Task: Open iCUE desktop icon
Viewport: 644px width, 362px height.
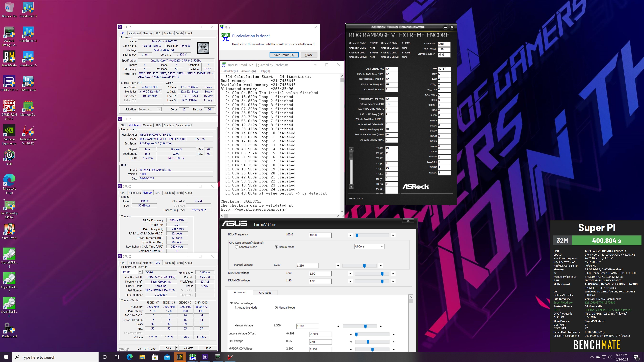Action: click(x=9, y=157)
